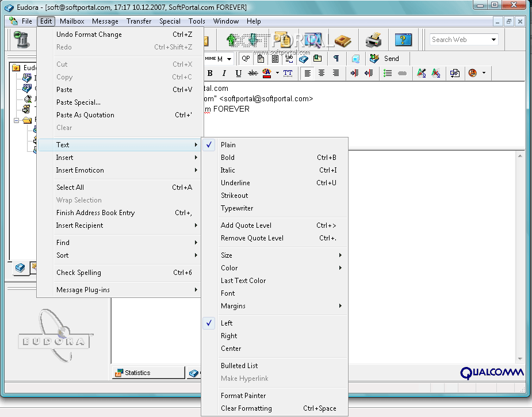Select the checked Plain text style
Screen dimensions: 532x417
point(228,145)
